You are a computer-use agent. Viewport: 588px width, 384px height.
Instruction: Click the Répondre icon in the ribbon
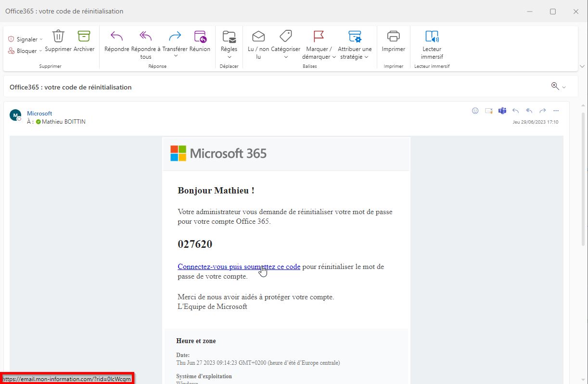[x=116, y=37]
